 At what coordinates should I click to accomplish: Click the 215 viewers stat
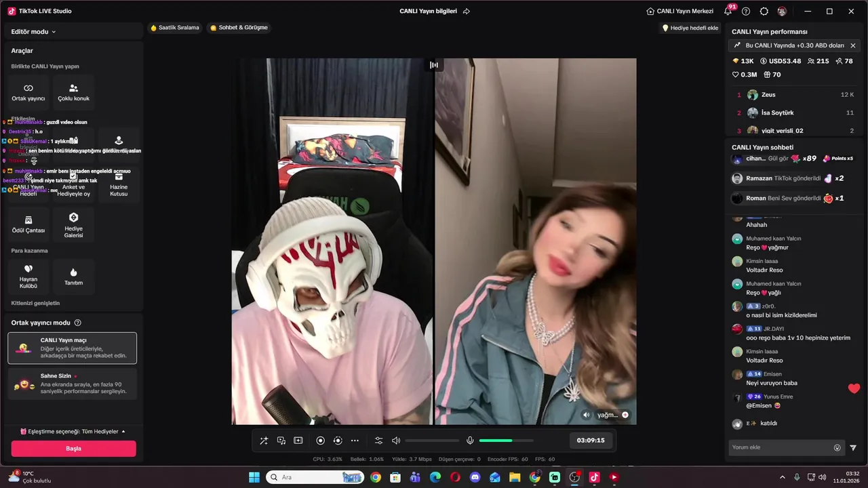818,61
